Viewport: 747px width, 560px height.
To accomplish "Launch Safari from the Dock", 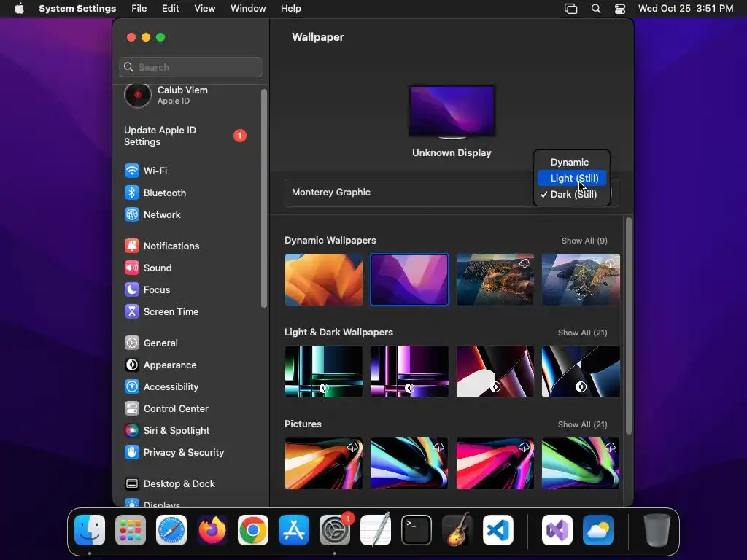I will [171, 530].
